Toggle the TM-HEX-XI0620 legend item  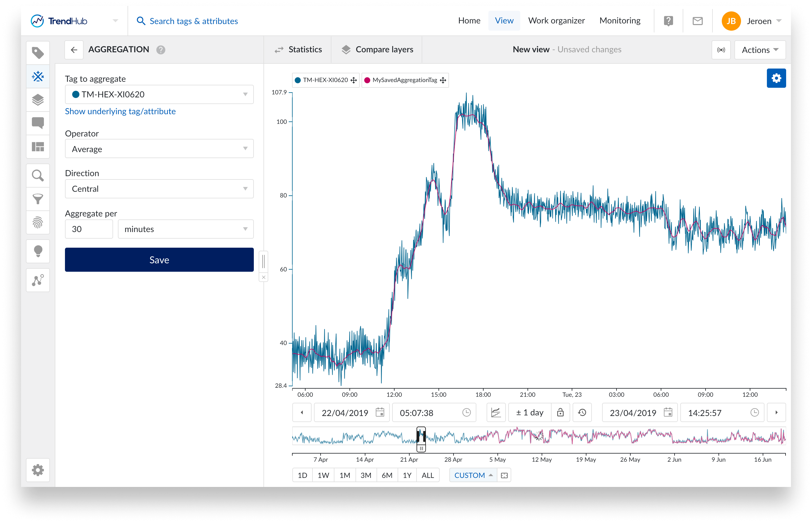(x=325, y=80)
